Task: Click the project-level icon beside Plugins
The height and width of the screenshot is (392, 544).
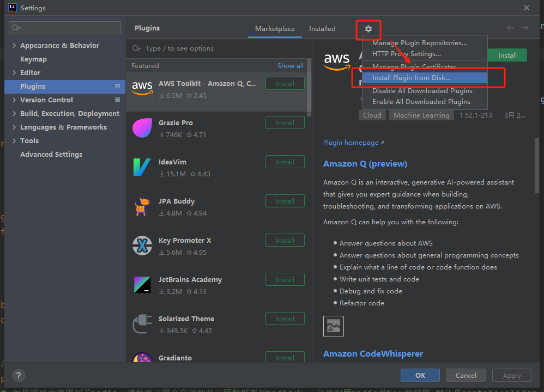Action: (x=117, y=86)
